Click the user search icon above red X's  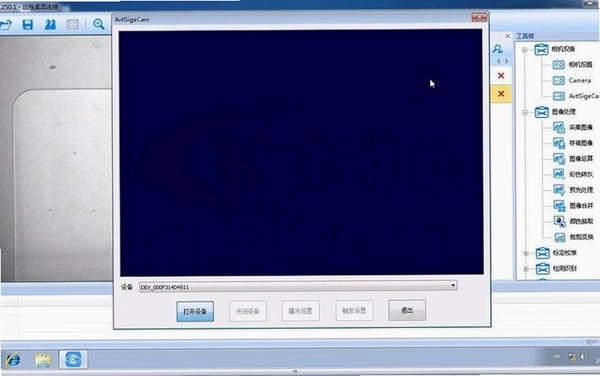coord(497,49)
